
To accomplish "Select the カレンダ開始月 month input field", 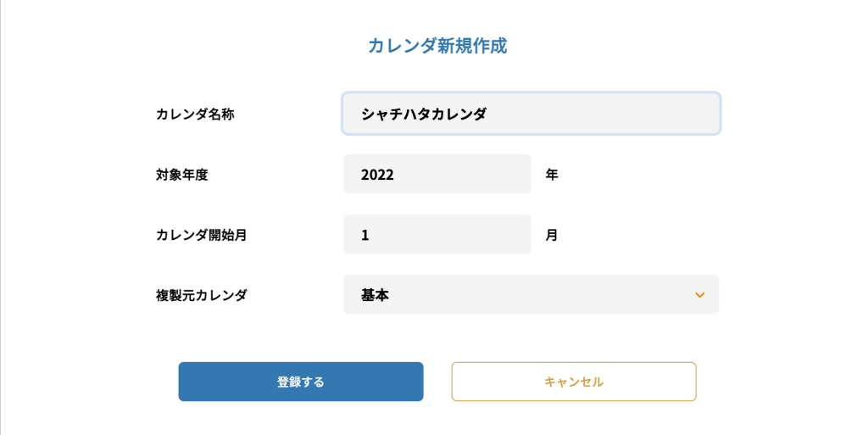I will [437, 235].
